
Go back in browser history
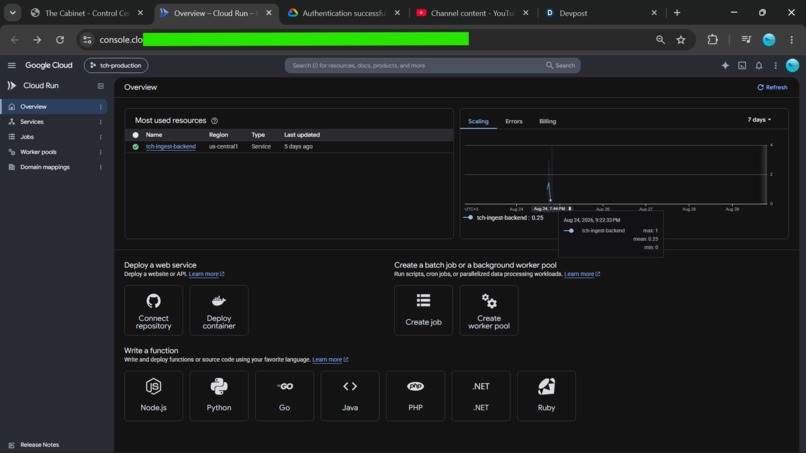tap(14, 40)
